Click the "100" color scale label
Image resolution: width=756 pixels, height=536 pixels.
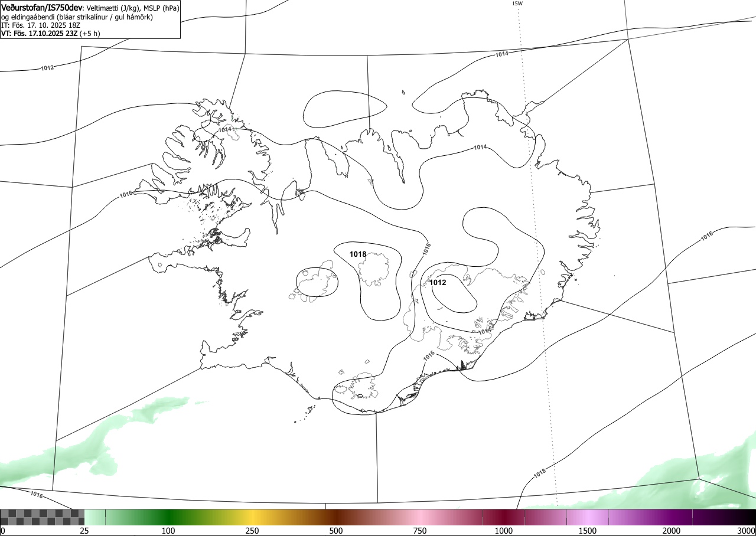pos(168,531)
